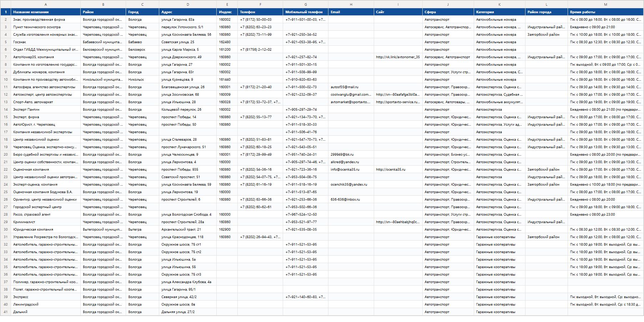The image size is (644, 322).
Task: Select address 'Архангельский тракт, 21'
Action: click(188, 230)
